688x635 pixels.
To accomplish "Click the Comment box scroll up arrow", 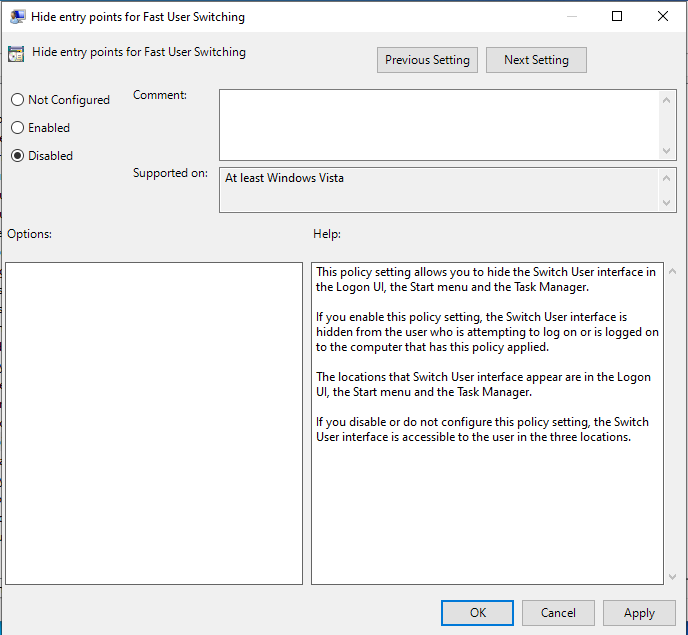I will point(666,100).
